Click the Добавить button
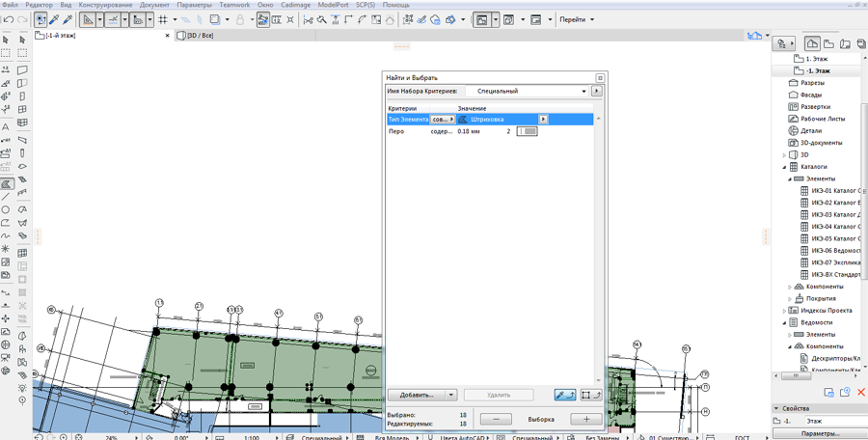868x440 pixels. coord(417,395)
